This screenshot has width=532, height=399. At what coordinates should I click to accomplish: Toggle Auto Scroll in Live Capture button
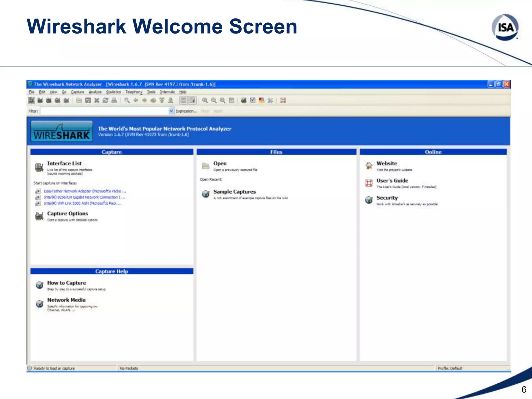(192, 100)
